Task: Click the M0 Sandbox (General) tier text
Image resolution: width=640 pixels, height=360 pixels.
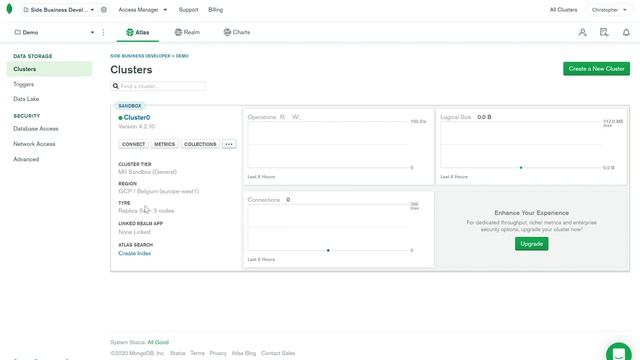Action: point(148,172)
